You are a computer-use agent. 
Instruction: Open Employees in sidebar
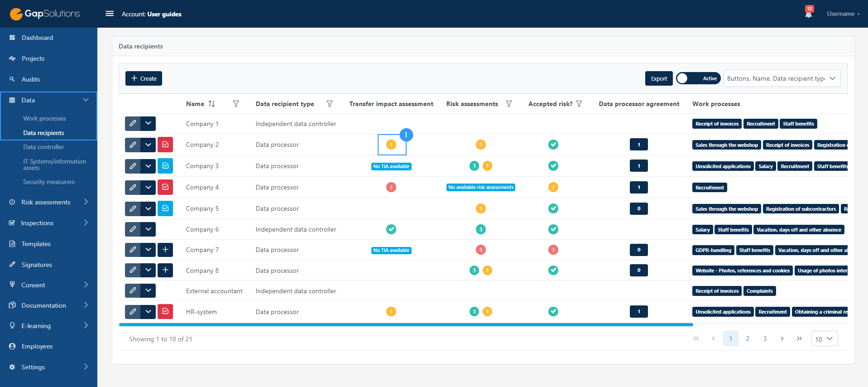click(37, 346)
